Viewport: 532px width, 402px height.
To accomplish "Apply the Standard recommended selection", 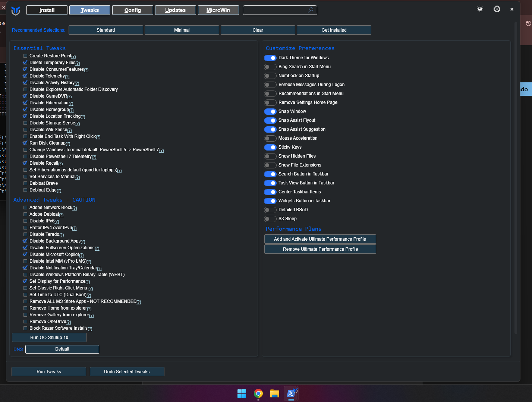I will (x=106, y=30).
